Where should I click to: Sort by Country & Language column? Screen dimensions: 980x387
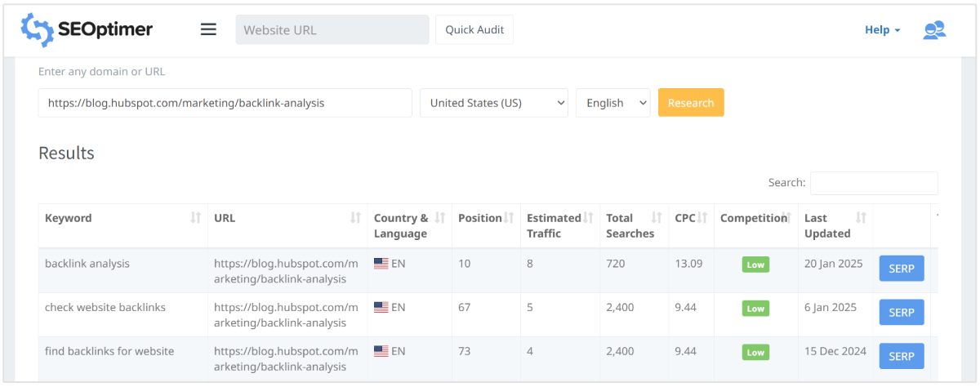pyautogui.click(x=440, y=218)
